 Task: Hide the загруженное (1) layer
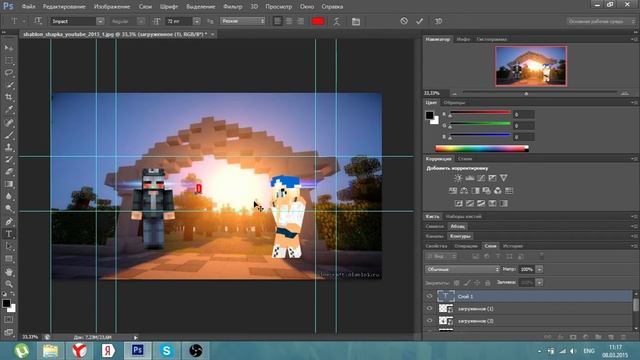[x=429, y=309]
